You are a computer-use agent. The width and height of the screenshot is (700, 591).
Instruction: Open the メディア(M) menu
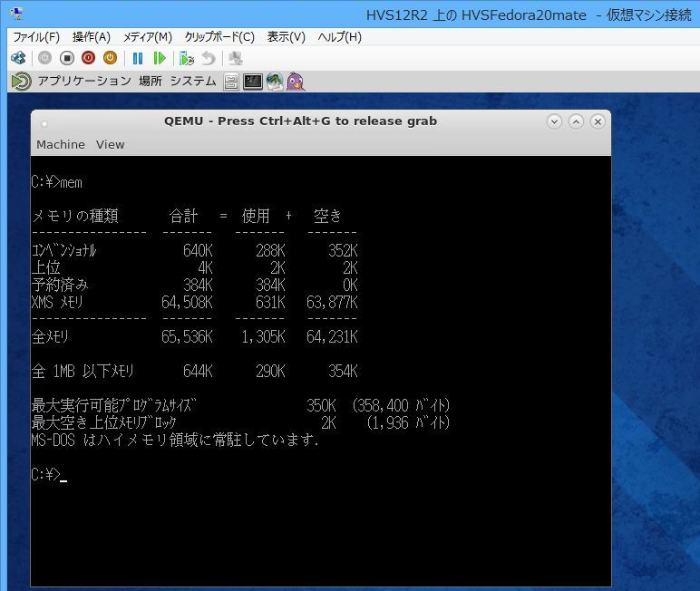(147, 37)
